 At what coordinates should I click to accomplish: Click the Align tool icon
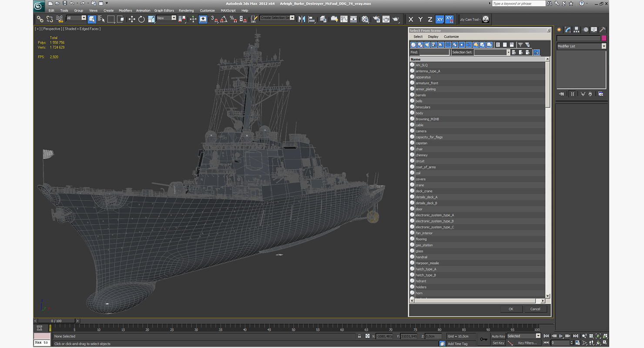pyautogui.click(x=312, y=19)
